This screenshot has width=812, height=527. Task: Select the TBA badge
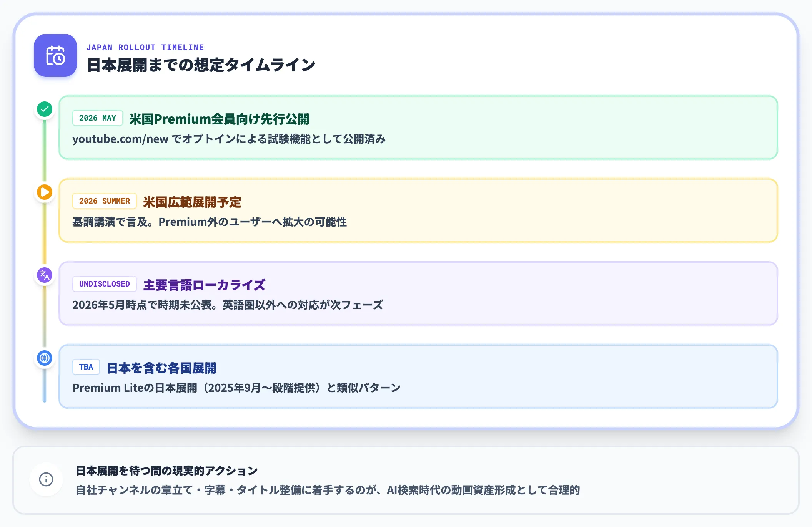pos(86,367)
